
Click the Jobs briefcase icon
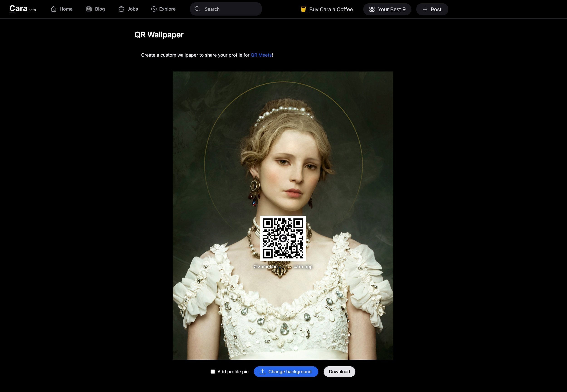121,9
